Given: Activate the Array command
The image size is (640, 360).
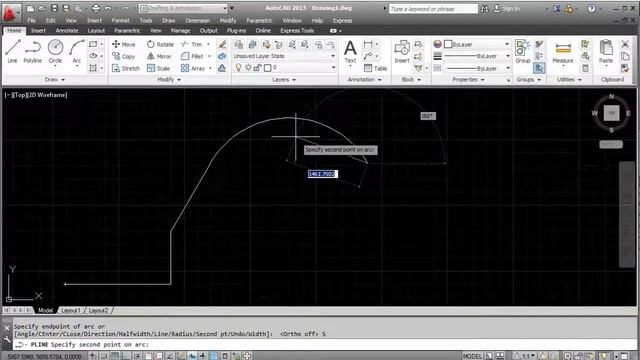Looking at the screenshot, I should pos(193,68).
